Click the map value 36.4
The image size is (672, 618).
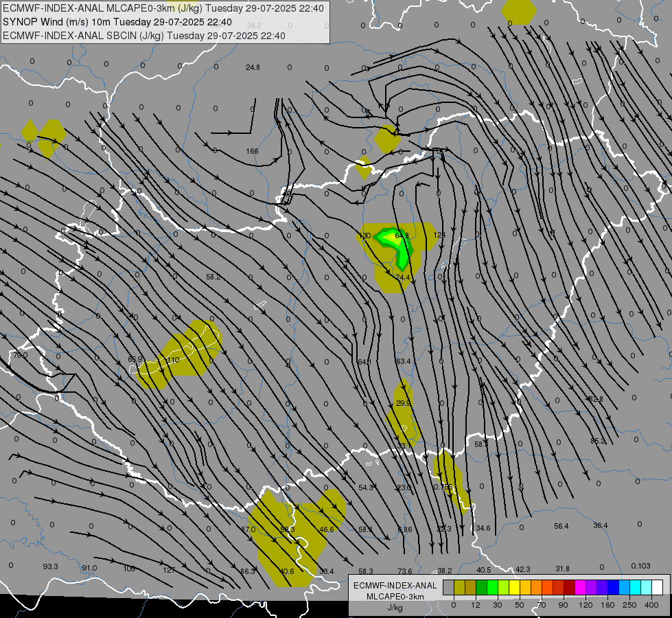601,525
